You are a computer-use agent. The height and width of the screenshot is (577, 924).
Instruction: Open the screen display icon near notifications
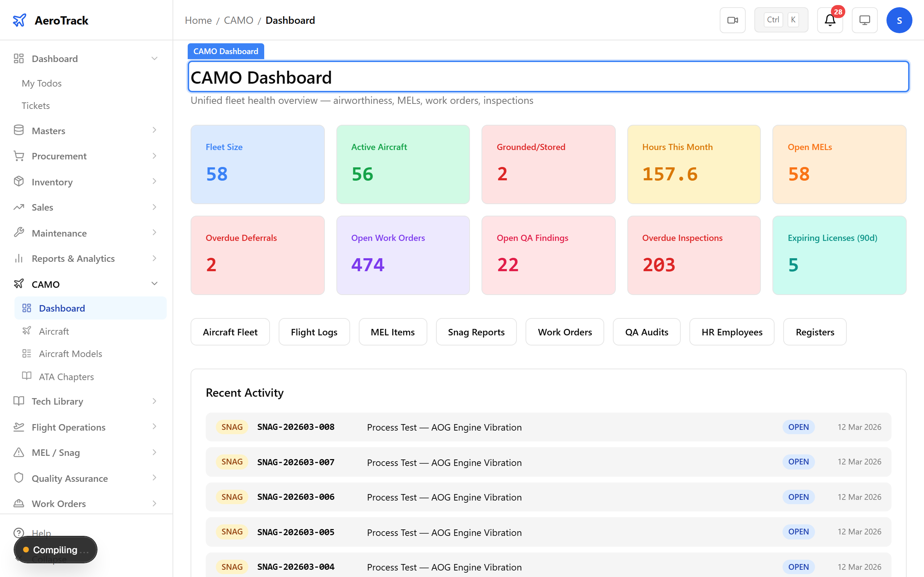(x=864, y=20)
